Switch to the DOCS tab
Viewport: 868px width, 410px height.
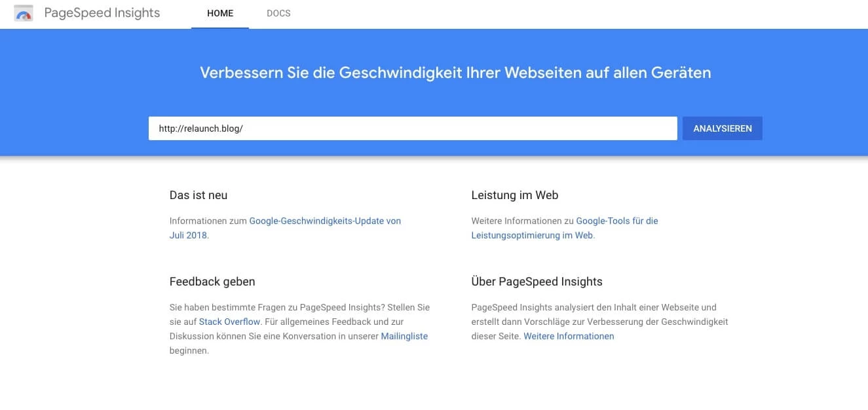278,13
